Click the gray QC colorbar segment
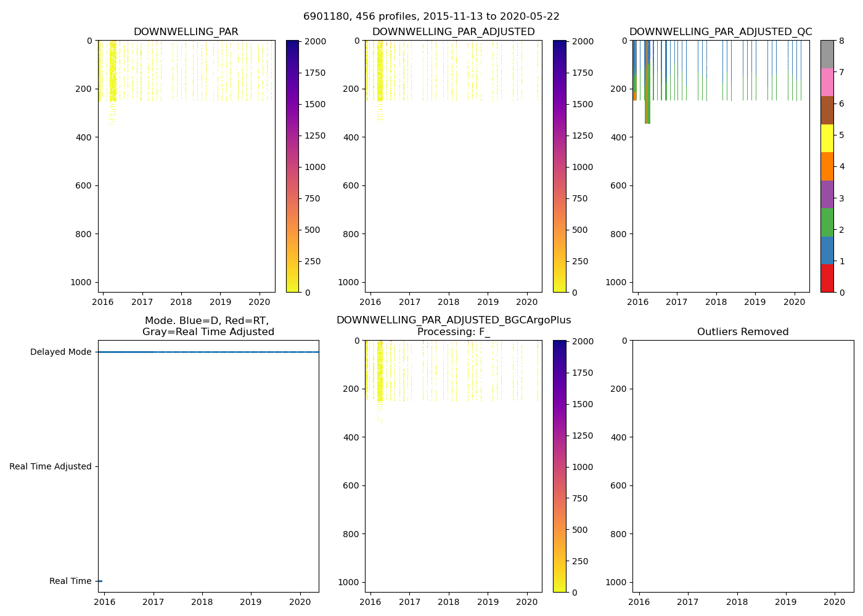The image size is (863, 616). (x=827, y=54)
